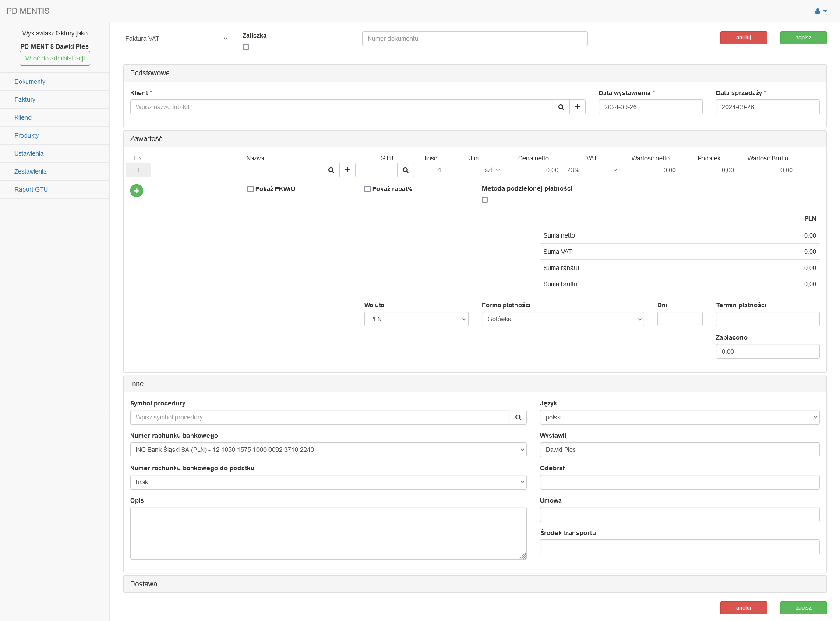840x621 pixels.
Task: Focus the Środek transportu field
Action: pos(680,547)
